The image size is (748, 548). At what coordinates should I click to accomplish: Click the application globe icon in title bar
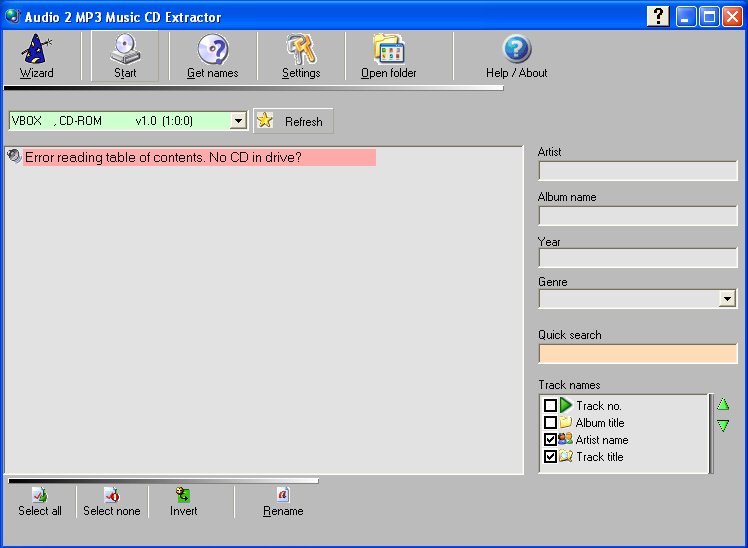point(12,16)
